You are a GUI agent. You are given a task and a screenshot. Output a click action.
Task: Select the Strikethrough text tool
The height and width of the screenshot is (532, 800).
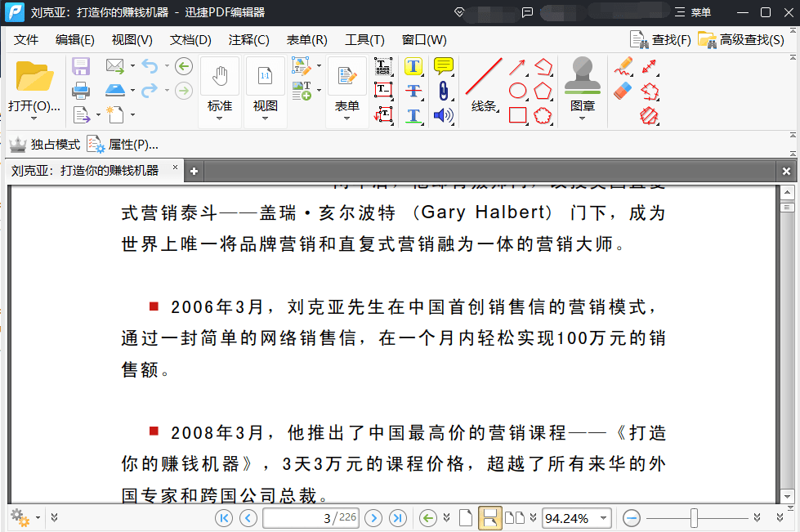pyautogui.click(x=413, y=91)
